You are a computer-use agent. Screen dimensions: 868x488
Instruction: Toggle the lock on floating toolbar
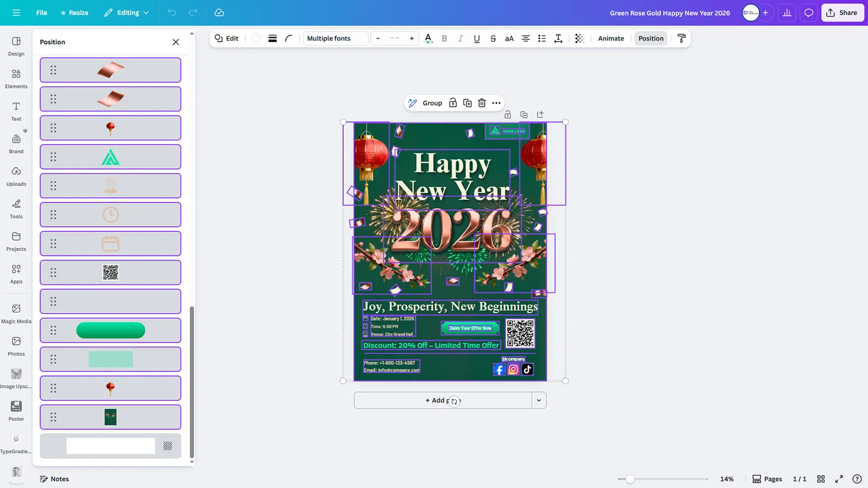tap(452, 103)
